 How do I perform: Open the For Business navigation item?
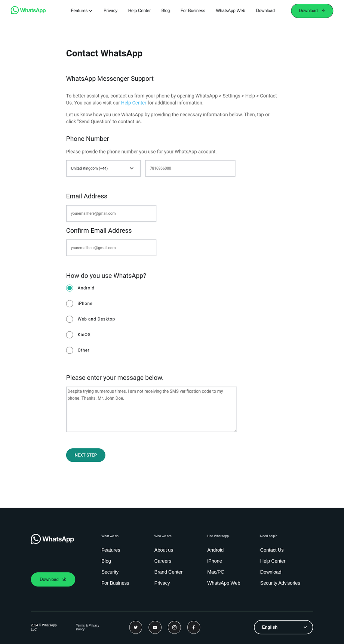[x=193, y=11]
